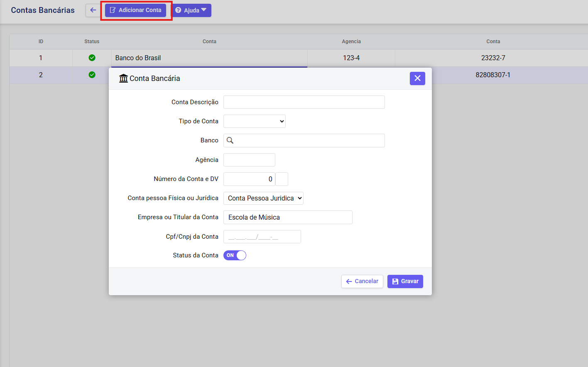Open the Conta Pessoa Juridica dropdown
This screenshot has height=367, width=588.
(263, 198)
